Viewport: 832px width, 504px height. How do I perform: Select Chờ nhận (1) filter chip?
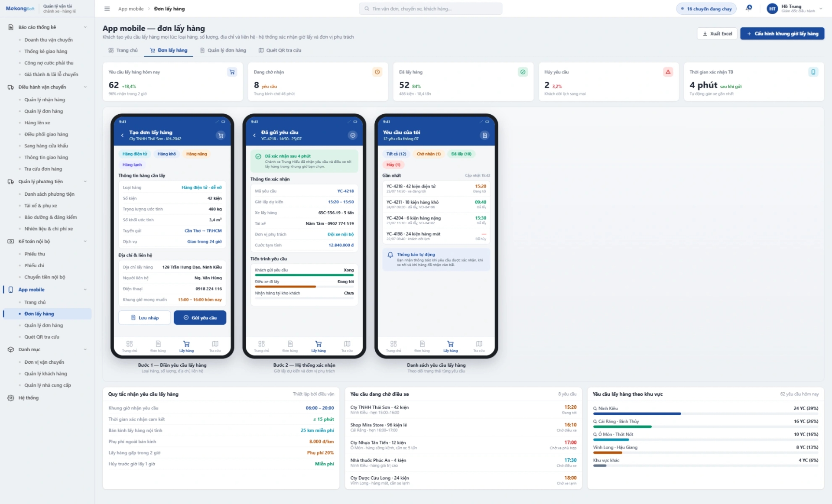tap(429, 154)
